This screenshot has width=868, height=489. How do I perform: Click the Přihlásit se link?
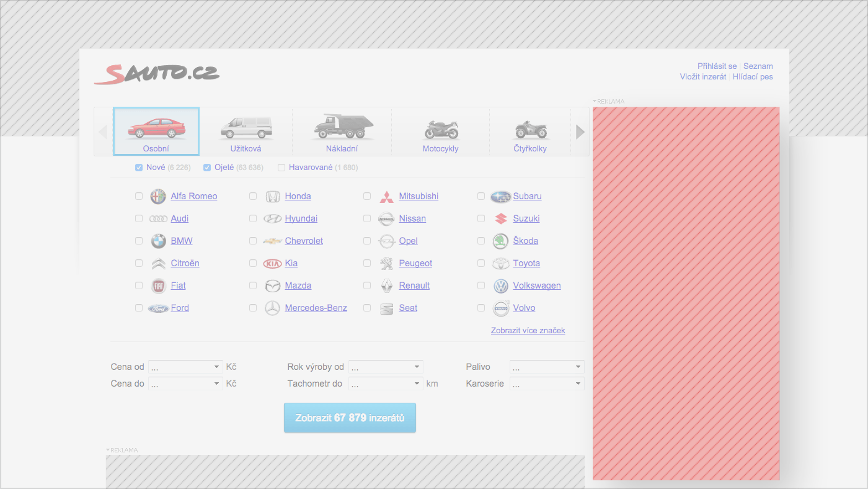717,66
